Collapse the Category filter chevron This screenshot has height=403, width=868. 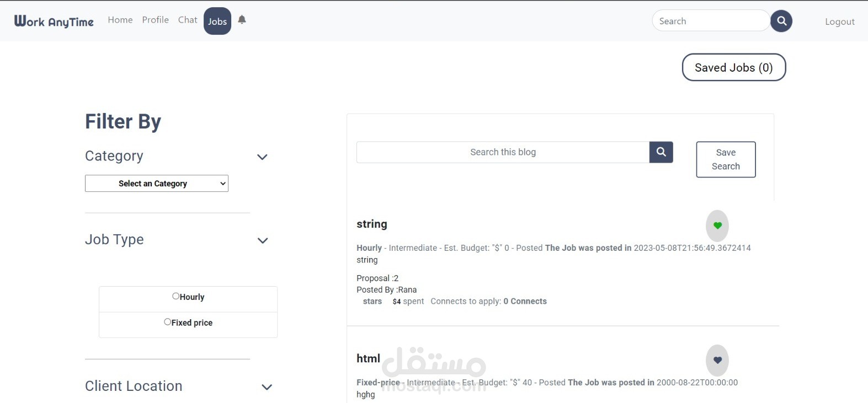click(263, 157)
